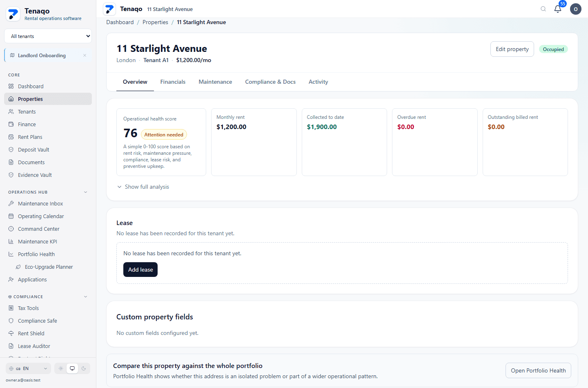Open the Activity tab
This screenshot has width=588, height=388.
pyautogui.click(x=318, y=82)
